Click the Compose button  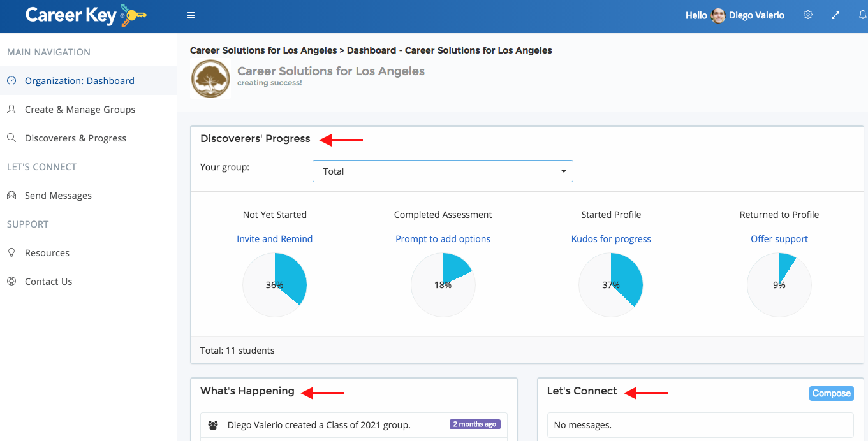831,393
